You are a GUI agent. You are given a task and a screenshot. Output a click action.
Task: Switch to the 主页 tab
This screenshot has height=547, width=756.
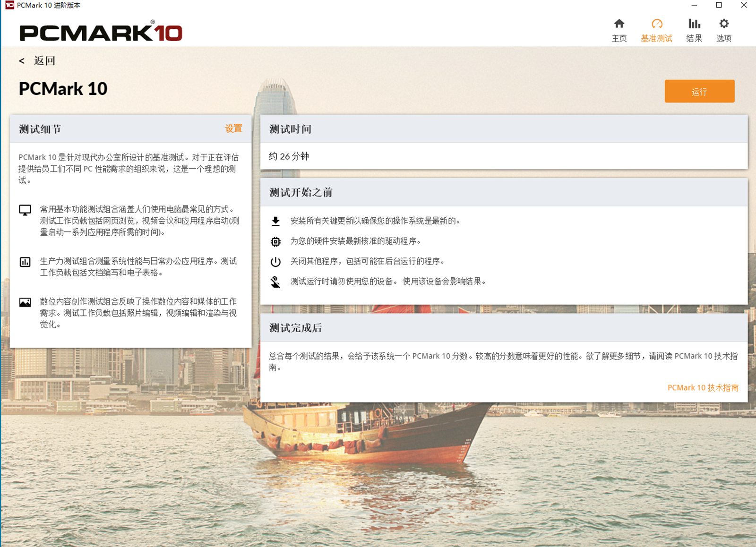coord(619,31)
